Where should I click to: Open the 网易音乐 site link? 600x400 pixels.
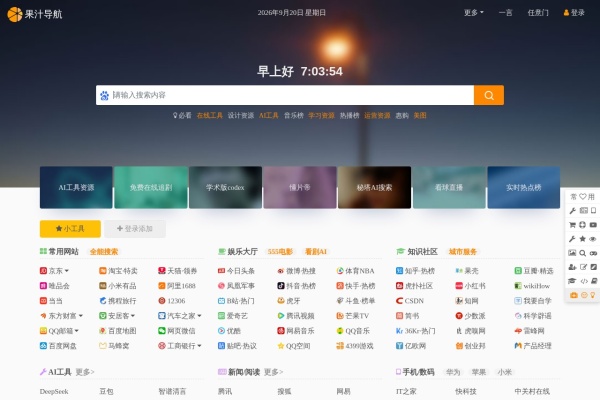pyautogui.click(x=296, y=331)
